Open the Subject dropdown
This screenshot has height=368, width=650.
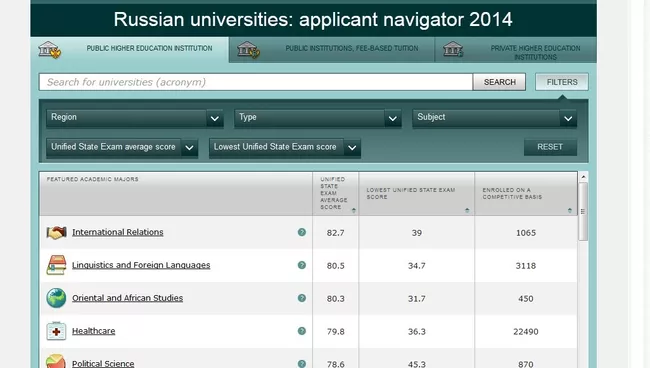click(x=495, y=118)
